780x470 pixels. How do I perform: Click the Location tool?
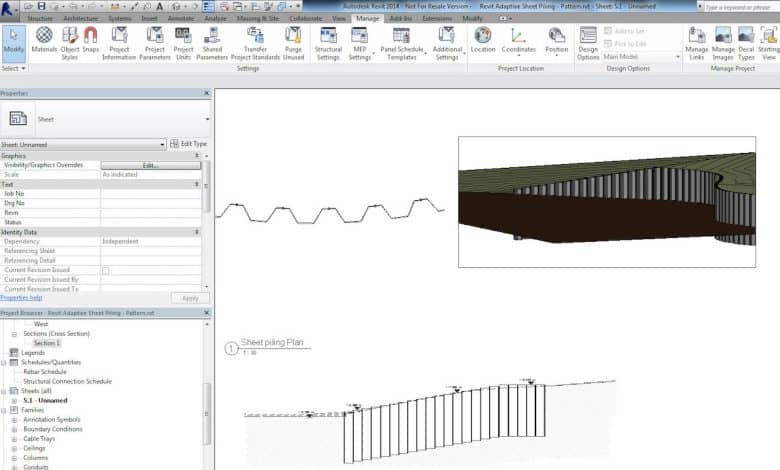[483, 40]
